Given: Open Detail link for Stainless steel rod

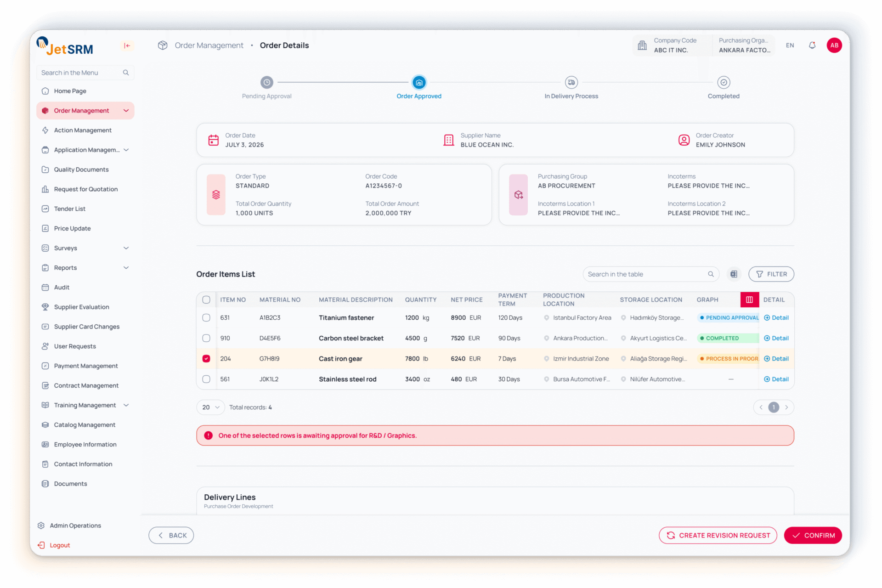Looking at the screenshot, I should coord(776,379).
